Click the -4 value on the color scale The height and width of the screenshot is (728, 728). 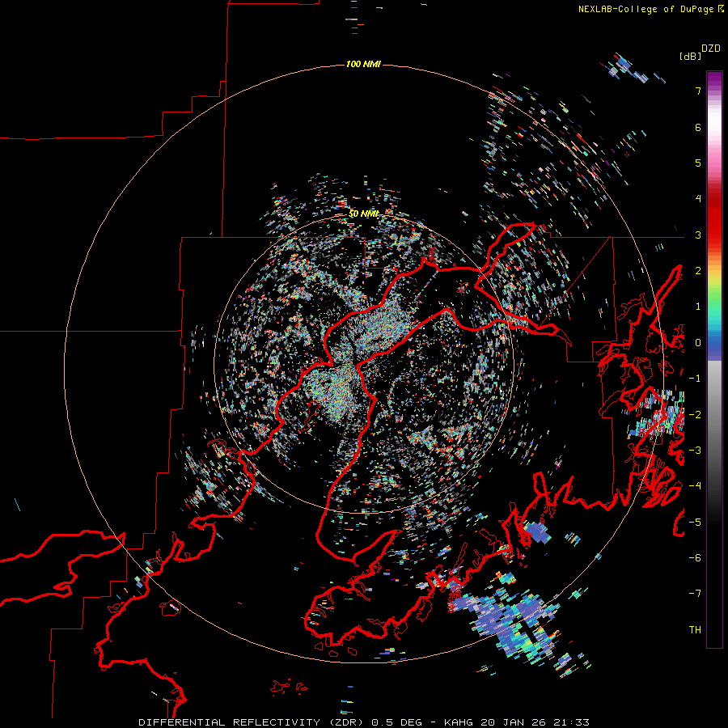tap(695, 486)
